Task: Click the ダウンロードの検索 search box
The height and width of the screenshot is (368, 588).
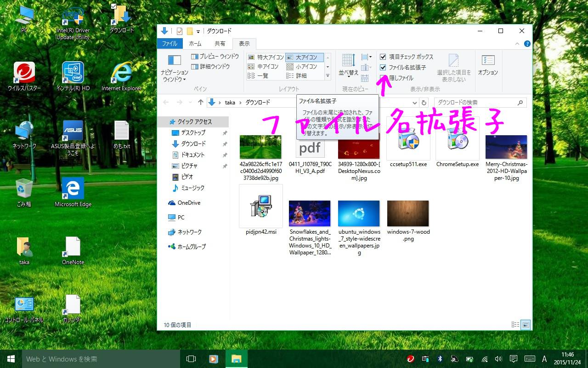Action: (480, 103)
